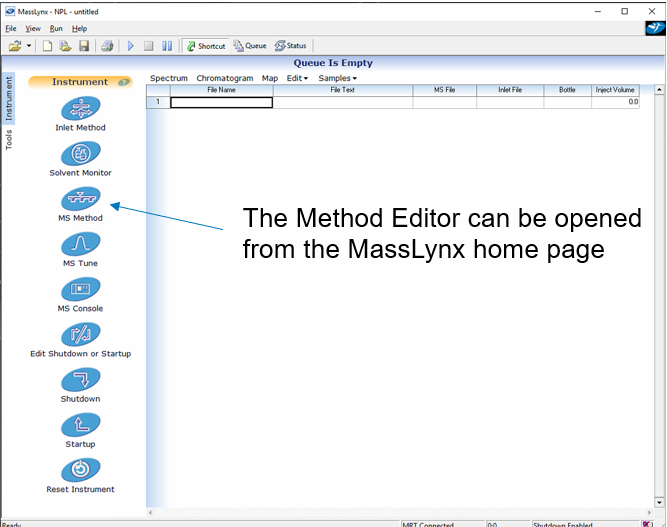This screenshot has width=667, height=527.
Task: Open the Spectrum menu item
Action: coord(169,78)
